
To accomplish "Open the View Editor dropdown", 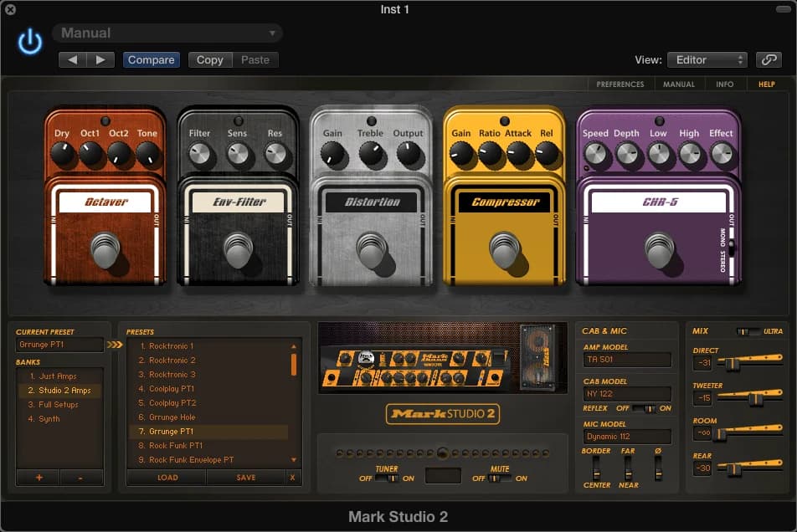I will 707,59.
